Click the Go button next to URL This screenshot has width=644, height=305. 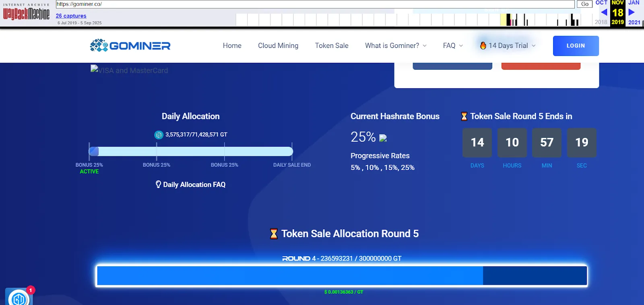[585, 4]
